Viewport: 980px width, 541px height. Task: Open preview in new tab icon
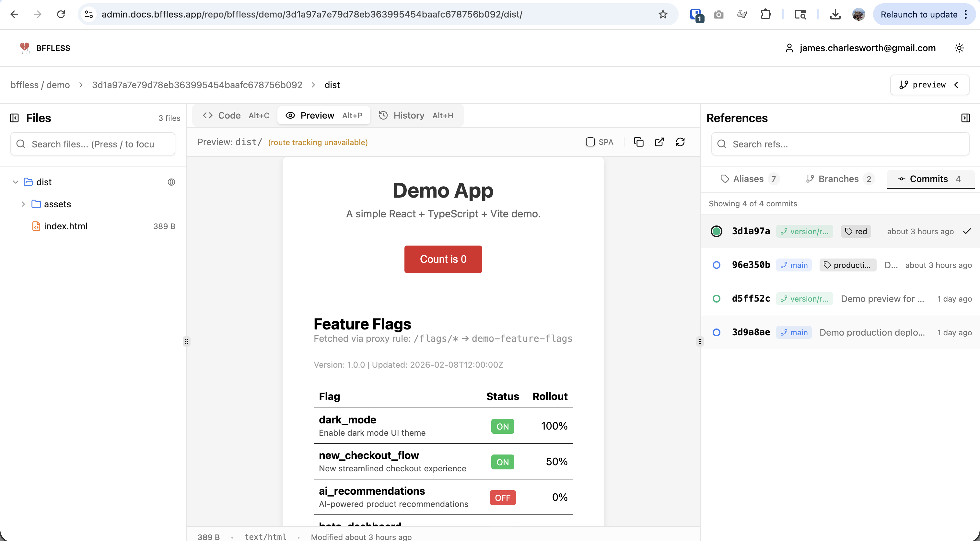tap(659, 142)
